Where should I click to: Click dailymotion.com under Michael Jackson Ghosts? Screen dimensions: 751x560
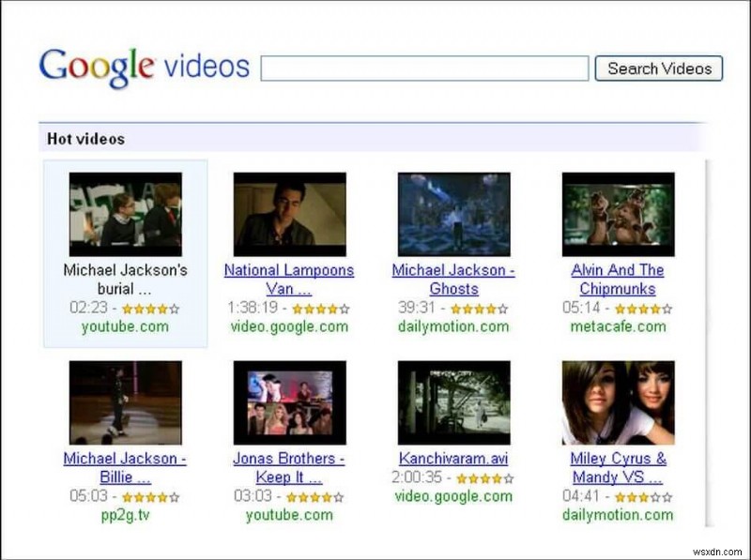(x=453, y=327)
